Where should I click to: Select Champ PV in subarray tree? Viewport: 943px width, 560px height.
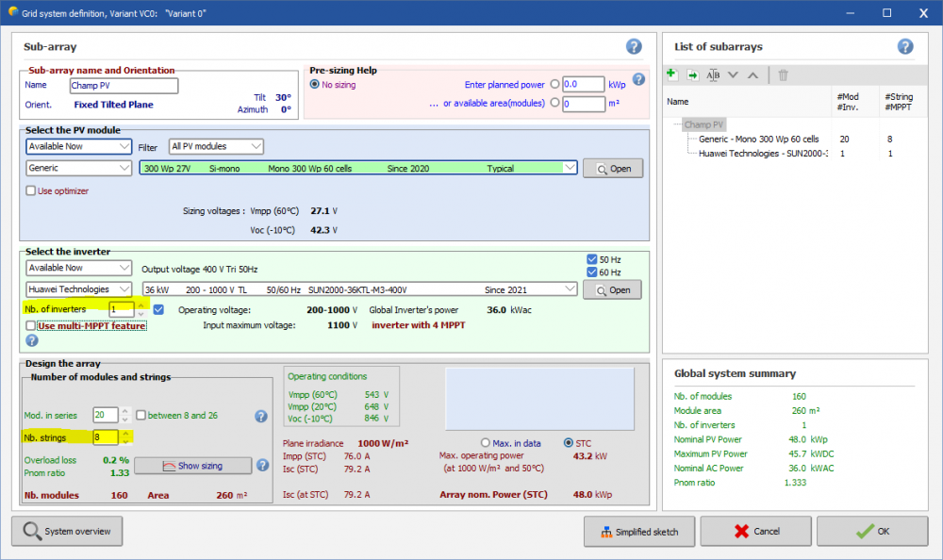(703, 124)
